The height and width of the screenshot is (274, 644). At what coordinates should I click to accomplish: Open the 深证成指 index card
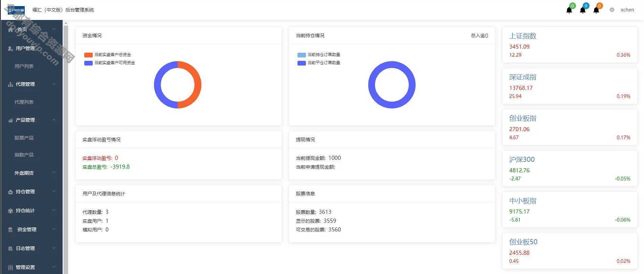(570, 86)
